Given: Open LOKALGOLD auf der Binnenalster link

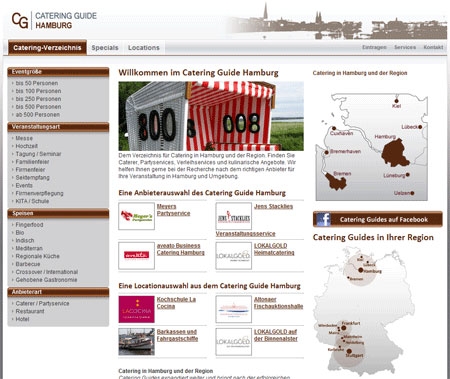Looking at the screenshot, I should point(276,335).
